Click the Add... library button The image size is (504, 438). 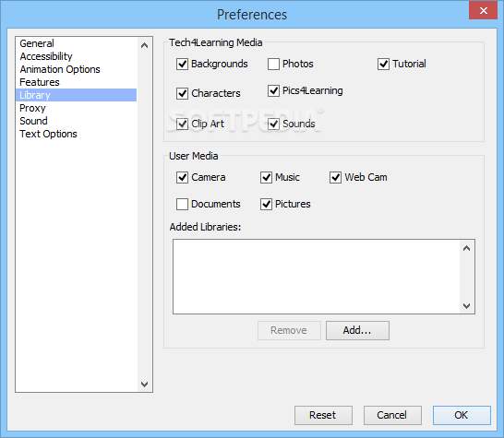coord(357,330)
